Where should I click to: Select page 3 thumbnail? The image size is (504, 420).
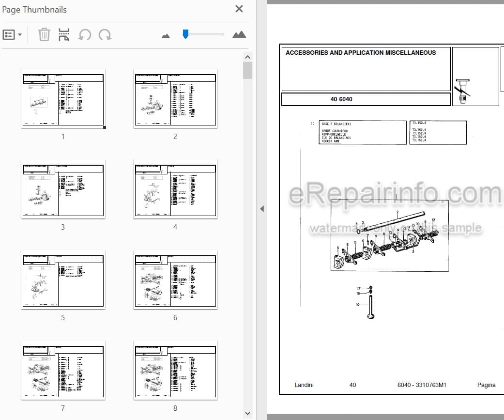tap(63, 189)
